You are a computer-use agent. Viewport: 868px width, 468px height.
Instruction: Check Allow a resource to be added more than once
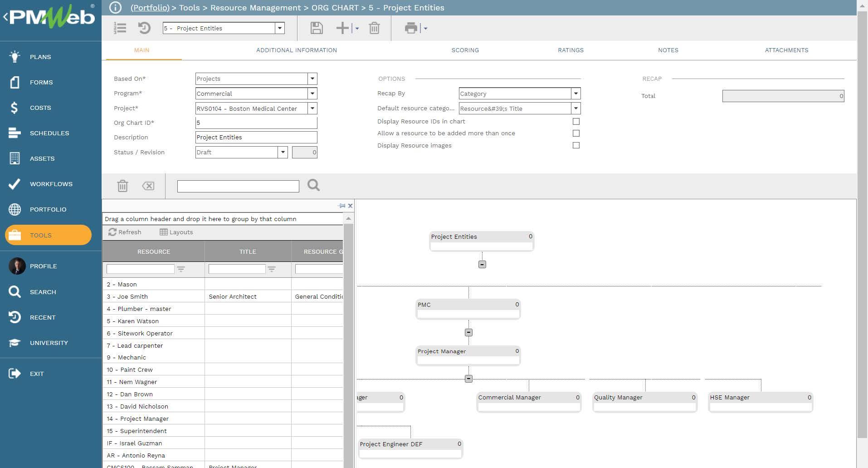[x=576, y=133]
